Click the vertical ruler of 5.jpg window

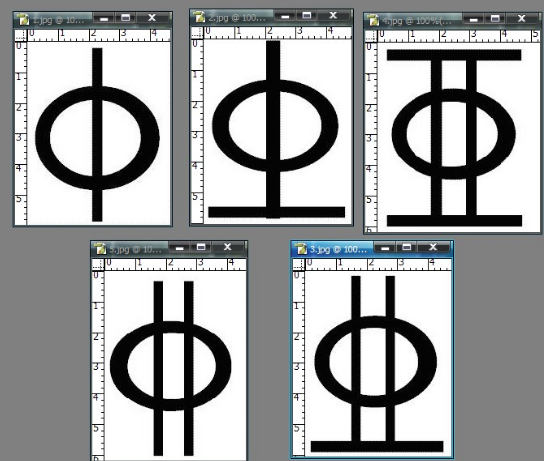(98, 365)
